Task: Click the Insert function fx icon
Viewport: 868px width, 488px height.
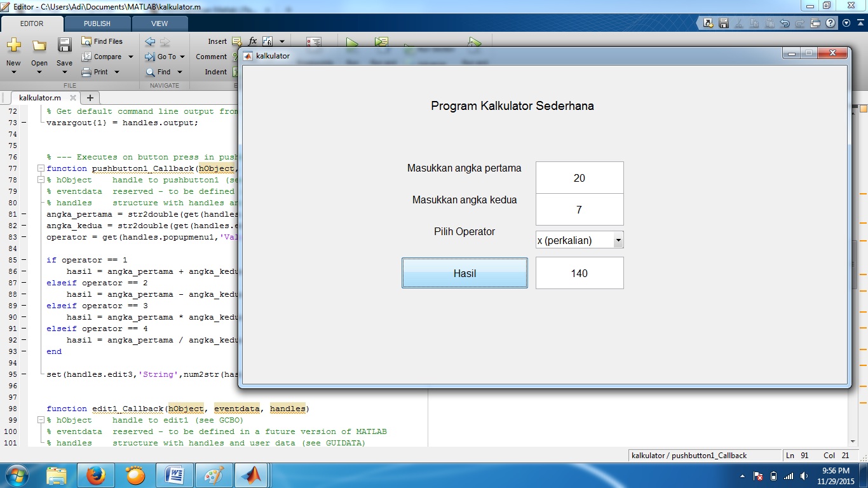Action: (252, 41)
